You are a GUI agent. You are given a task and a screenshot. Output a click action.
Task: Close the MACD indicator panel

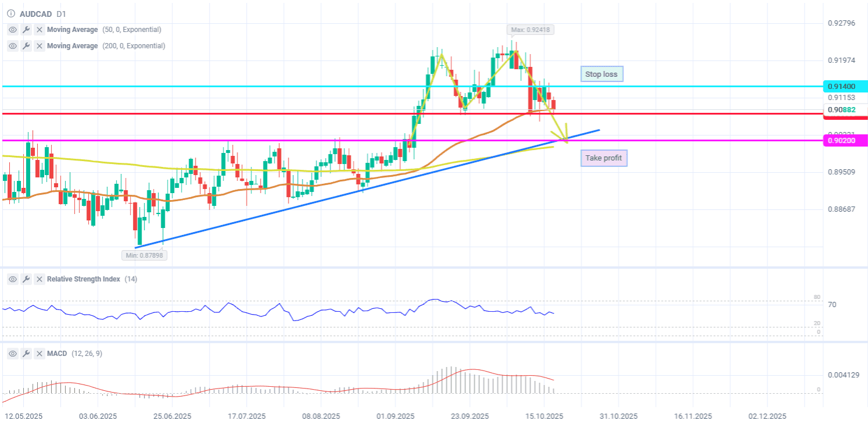click(x=40, y=354)
